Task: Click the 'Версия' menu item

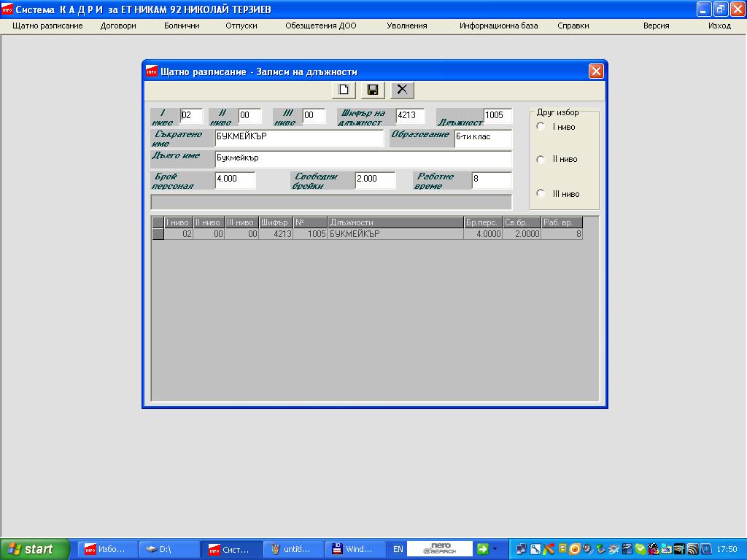Action: pyautogui.click(x=656, y=26)
